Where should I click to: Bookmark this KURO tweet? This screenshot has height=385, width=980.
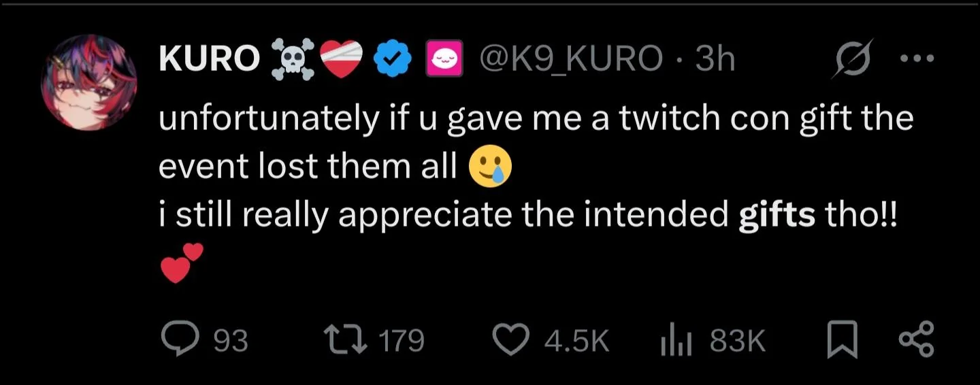pos(842,341)
